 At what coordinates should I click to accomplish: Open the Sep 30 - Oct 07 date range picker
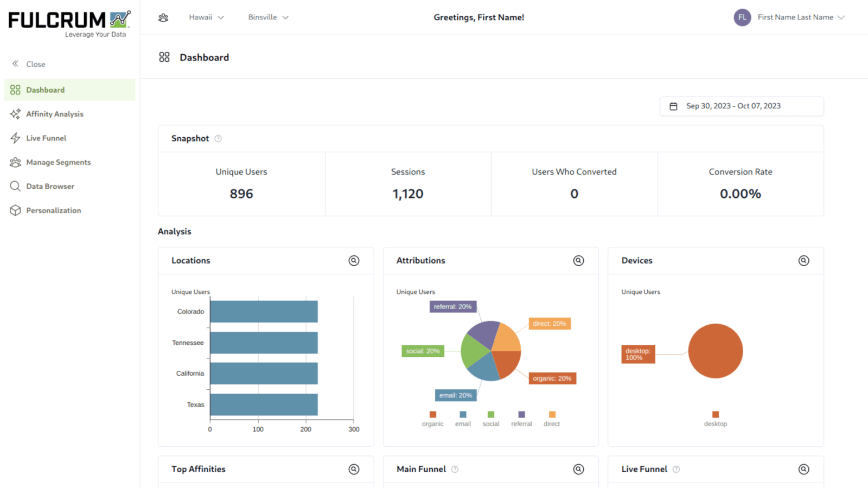click(733, 106)
